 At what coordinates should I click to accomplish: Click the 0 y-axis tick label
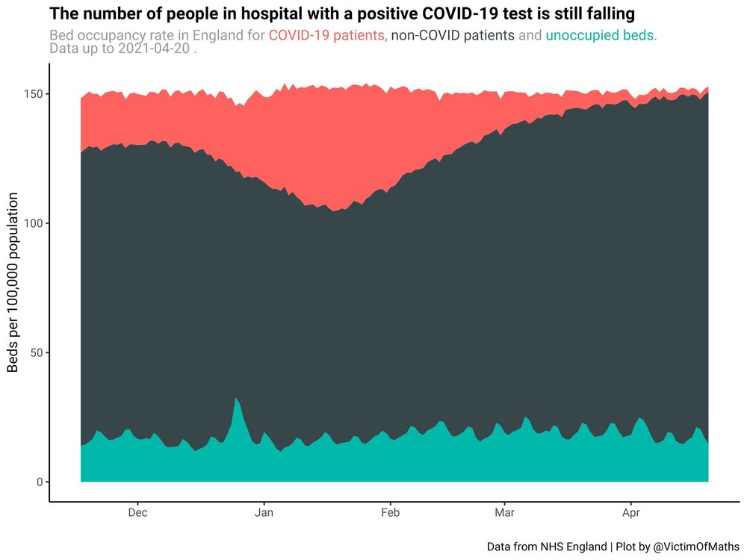coord(40,482)
